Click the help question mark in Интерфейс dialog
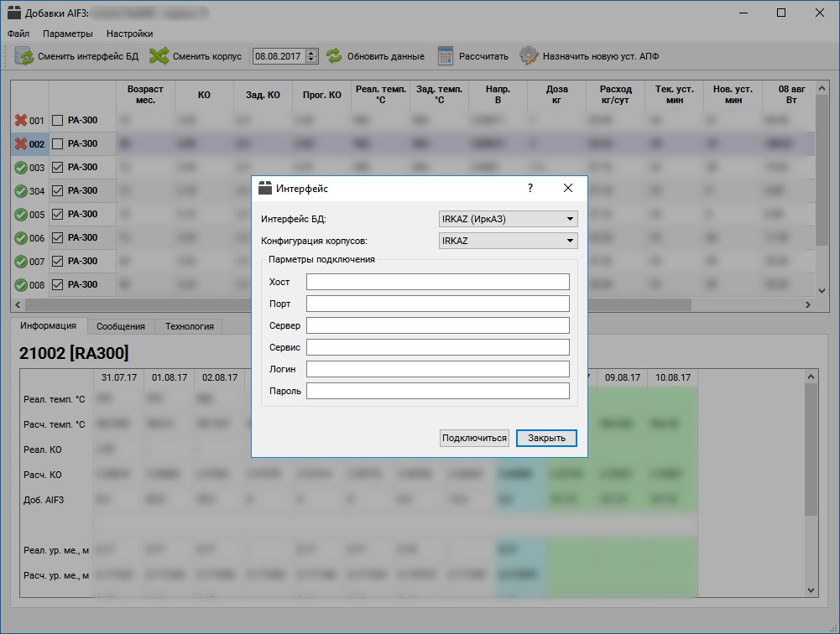Viewport: 840px width, 634px height. pos(530,188)
